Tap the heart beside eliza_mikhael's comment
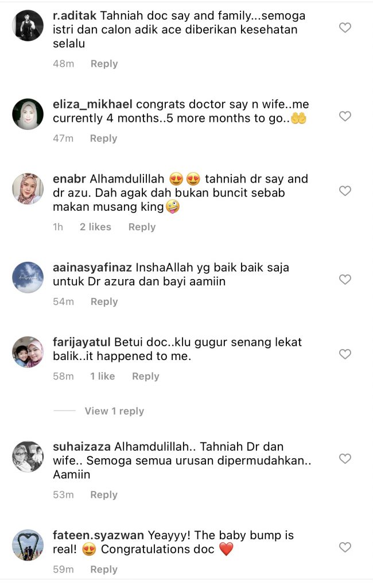Viewport: 373px width, 588px height. point(345,116)
